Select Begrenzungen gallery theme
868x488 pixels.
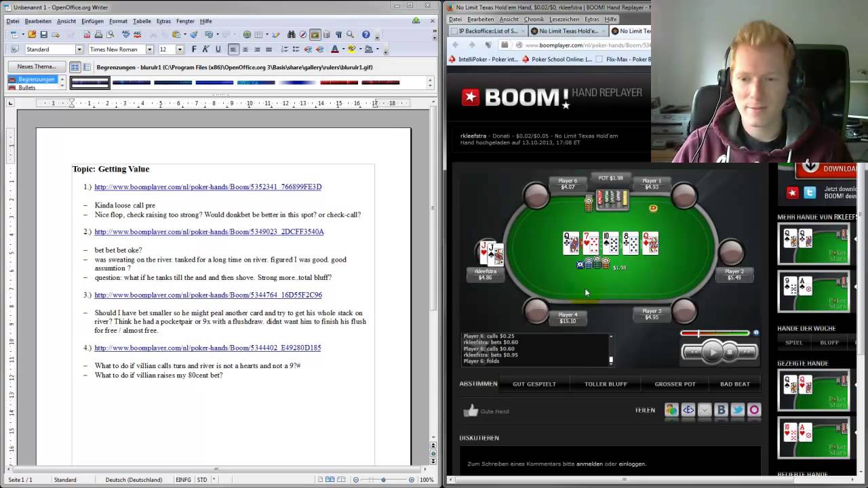coord(31,79)
